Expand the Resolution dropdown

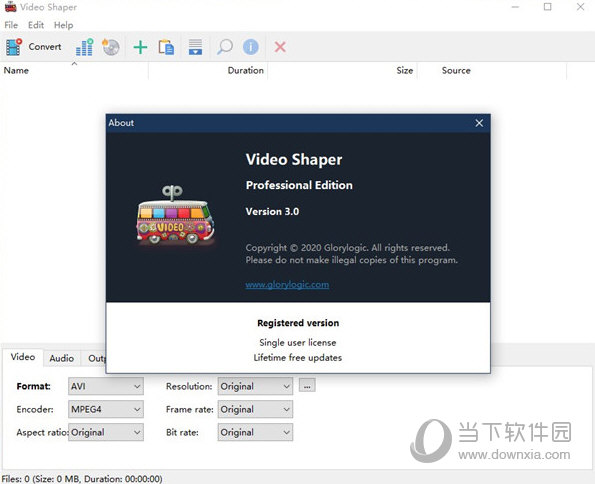pyautogui.click(x=255, y=386)
